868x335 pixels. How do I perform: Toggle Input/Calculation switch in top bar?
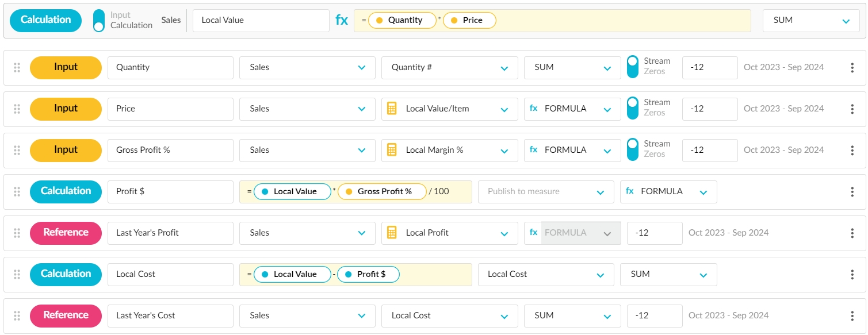coord(99,20)
